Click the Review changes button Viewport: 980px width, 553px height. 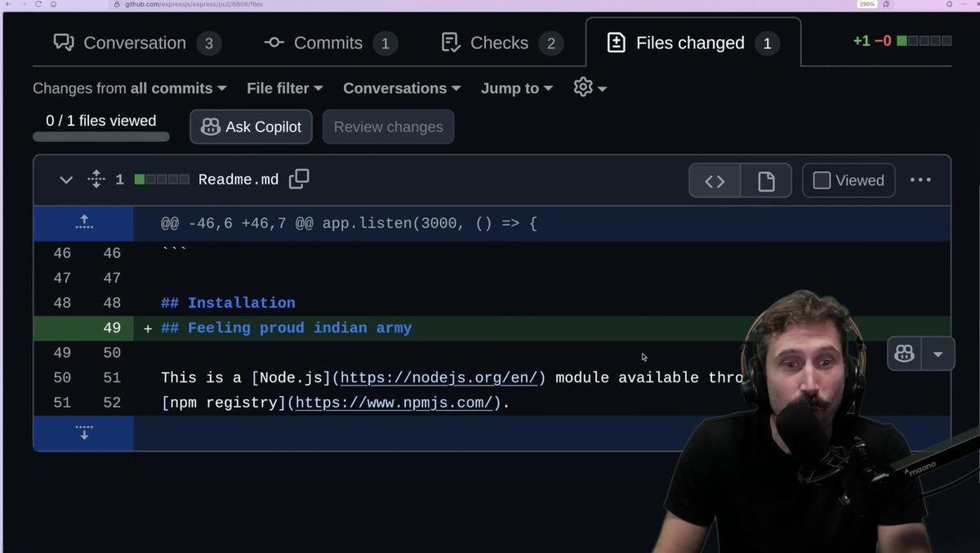[389, 127]
